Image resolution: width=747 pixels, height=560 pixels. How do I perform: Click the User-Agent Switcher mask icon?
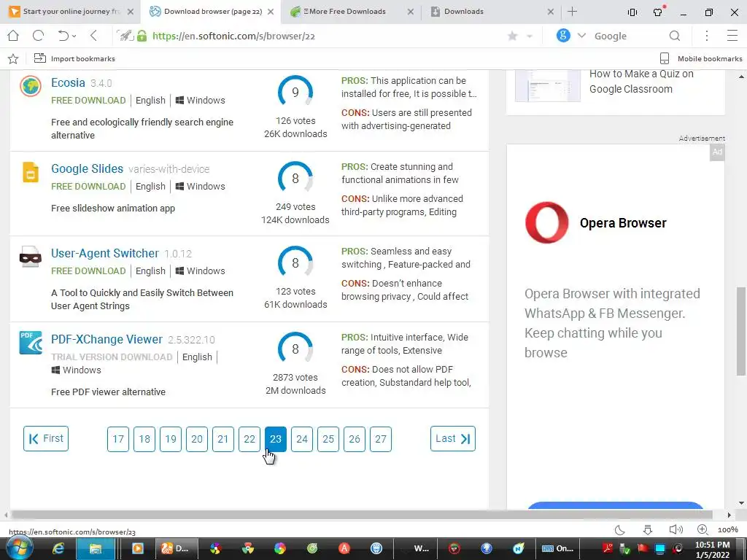pos(31,257)
